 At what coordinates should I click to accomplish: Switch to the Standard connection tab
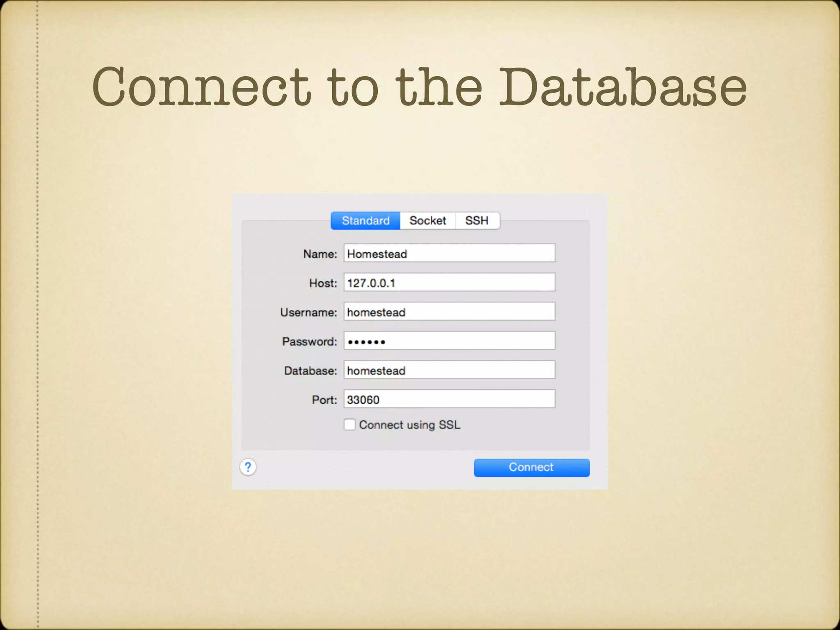point(365,221)
